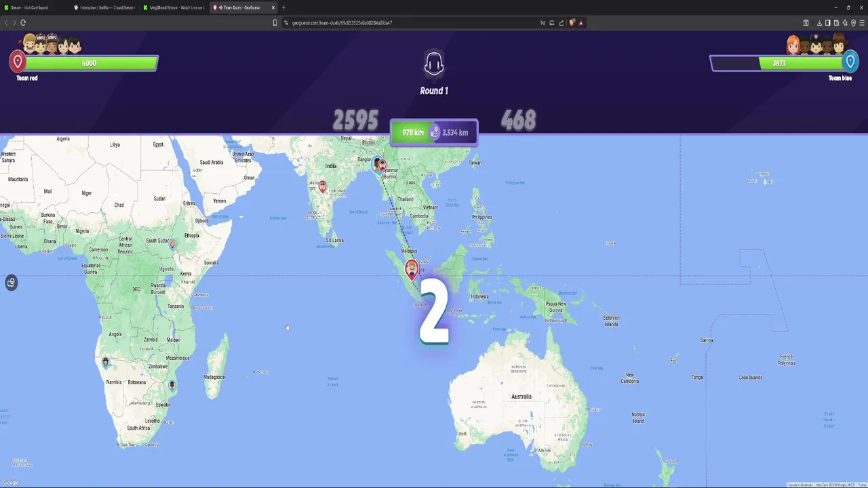Open the Brave Shields lion icon
This screenshot has height=488, width=868.
pos(572,22)
